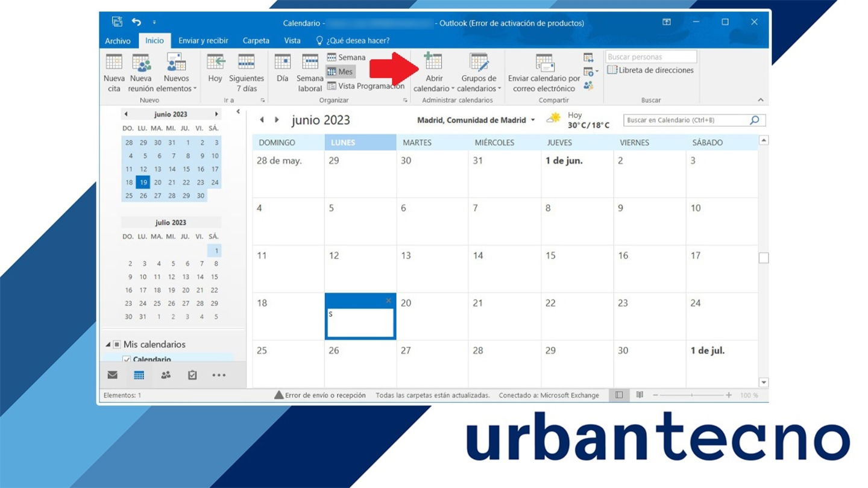Open Calendar from the navigation bar
The height and width of the screenshot is (488, 868).
point(139,375)
